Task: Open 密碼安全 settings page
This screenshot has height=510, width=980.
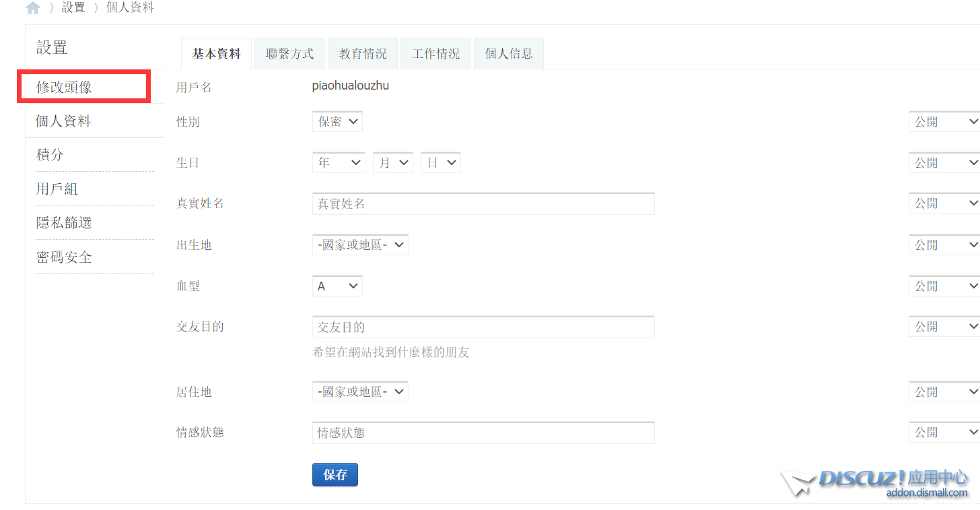Action: pos(64,257)
